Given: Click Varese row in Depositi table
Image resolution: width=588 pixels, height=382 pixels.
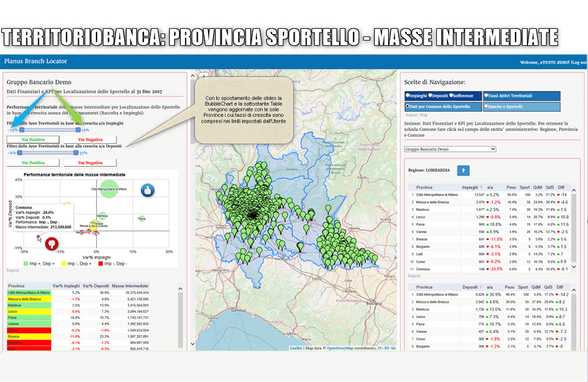Looking at the screenshot, I should [489, 332].
